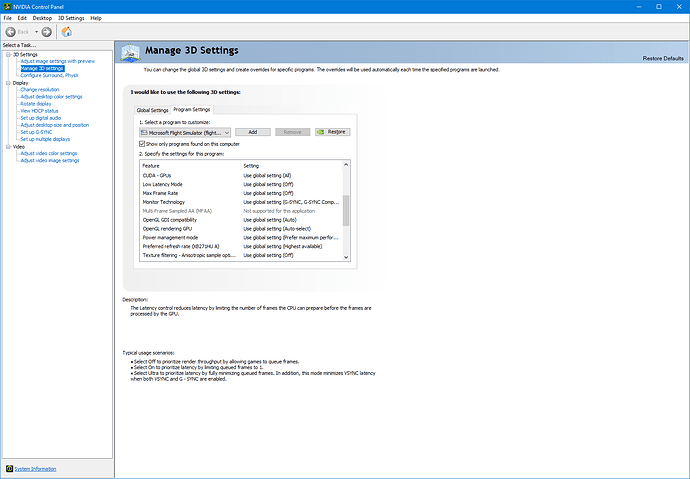Open View HDCP status
Image resolution: width=690 pixels, height=479 pixels.
(39, 111)
